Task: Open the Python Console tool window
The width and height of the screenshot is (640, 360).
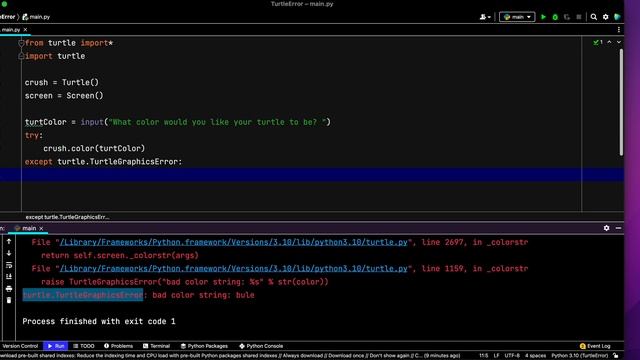Action: click(x=261, y=346)
